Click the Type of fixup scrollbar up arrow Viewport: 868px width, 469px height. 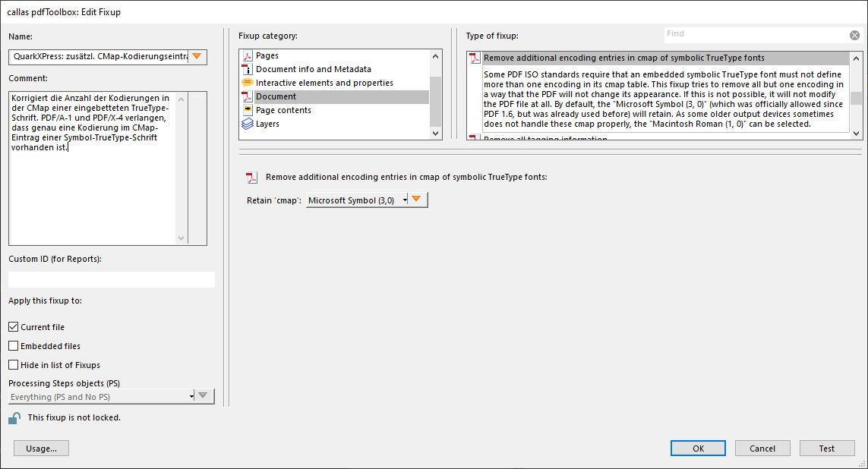[x=857, y=58]
